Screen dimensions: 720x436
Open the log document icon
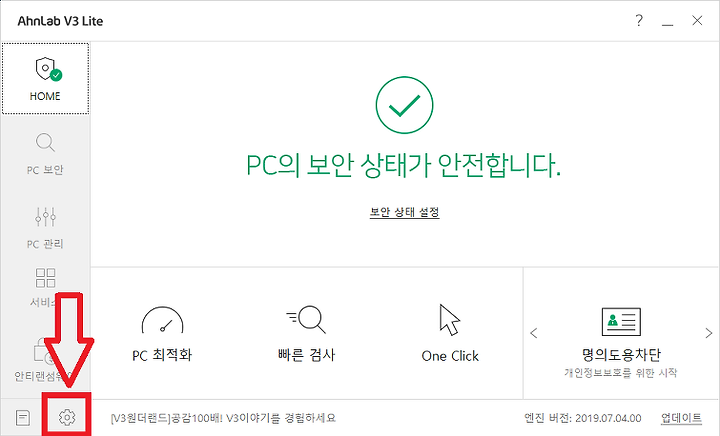tap(22, 417)
